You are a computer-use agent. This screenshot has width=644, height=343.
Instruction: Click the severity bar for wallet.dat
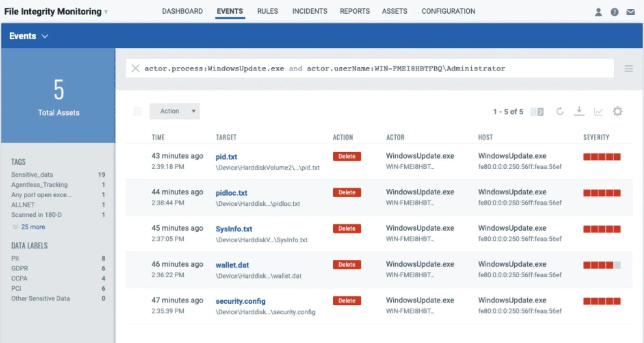[602, 265]
